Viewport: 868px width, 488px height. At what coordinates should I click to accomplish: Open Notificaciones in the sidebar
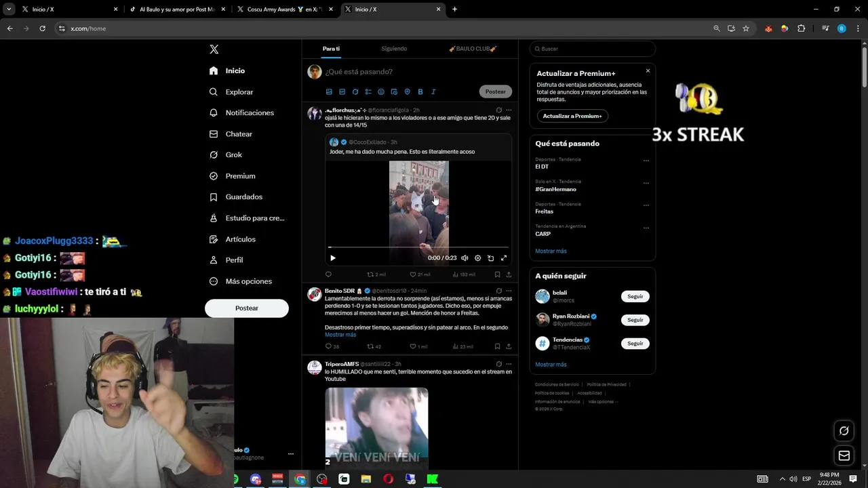click(242, 113)
